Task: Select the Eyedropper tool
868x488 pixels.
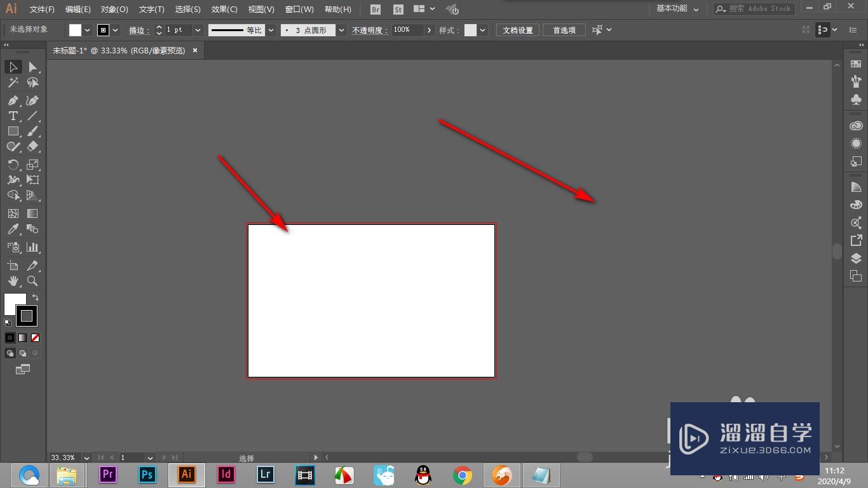Action: (x=13, y=229)
